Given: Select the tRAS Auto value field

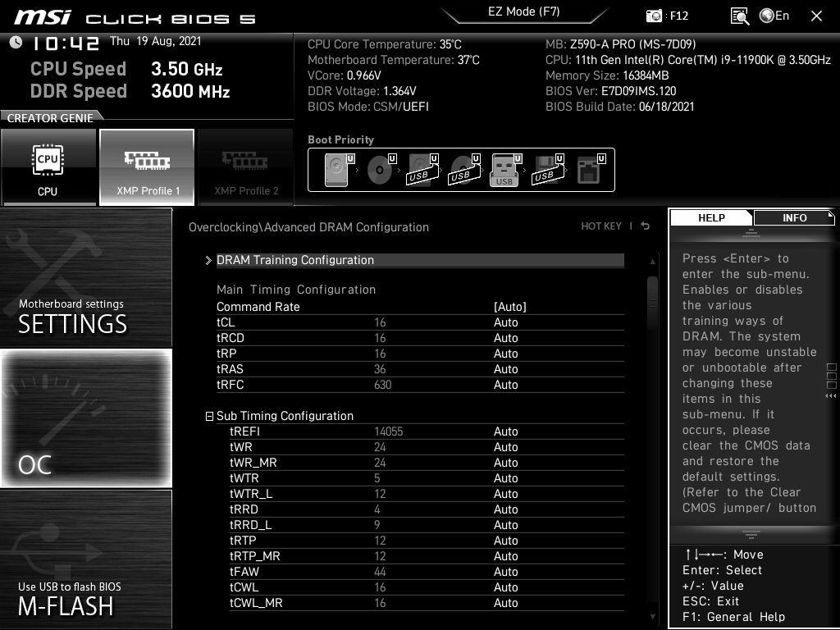Looking at the screenshot, I should coord(505,369).
